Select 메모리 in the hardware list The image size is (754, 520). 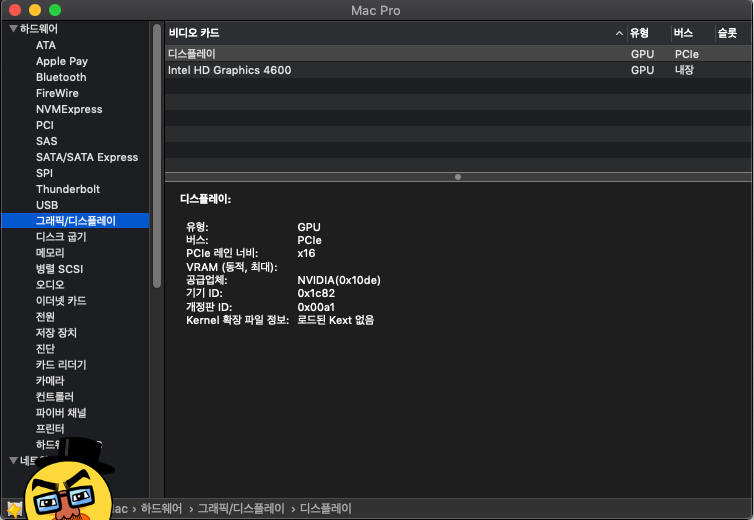coord(50,253)
